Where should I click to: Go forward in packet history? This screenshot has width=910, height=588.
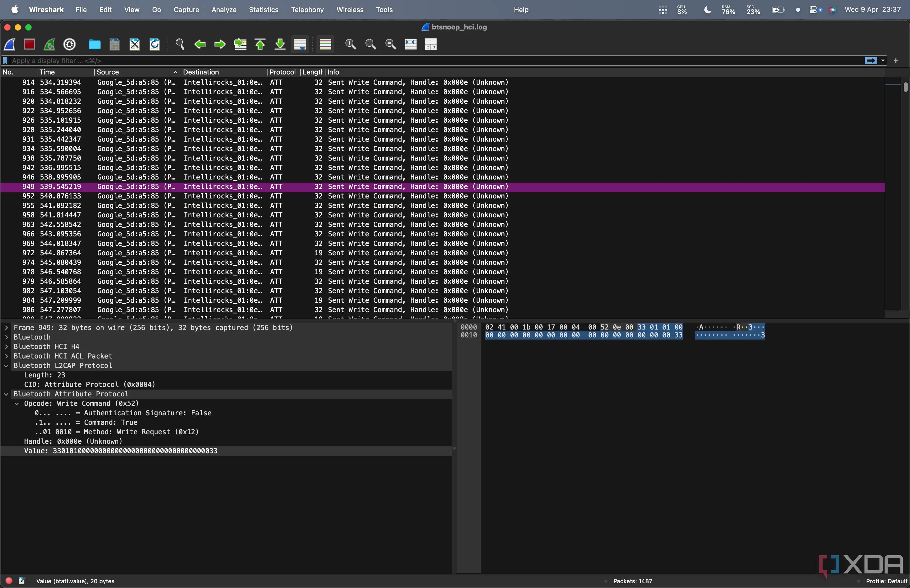click(x=220, y=44)
